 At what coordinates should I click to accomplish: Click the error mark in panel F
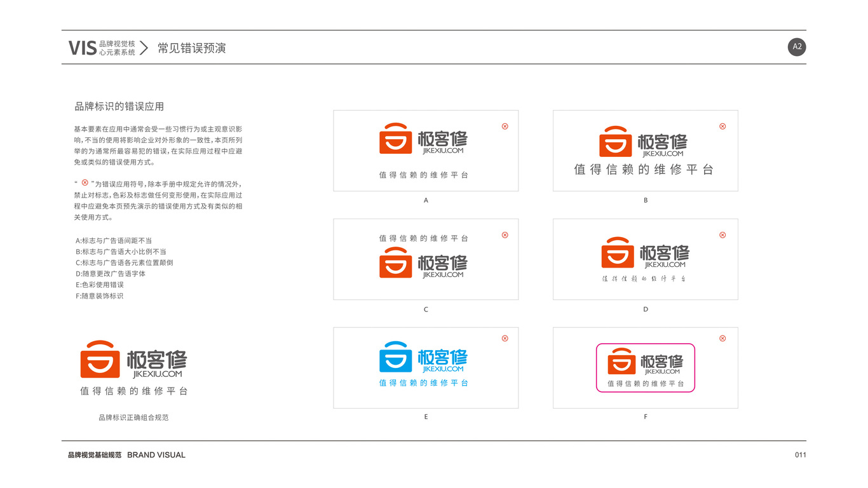[722, 338]
